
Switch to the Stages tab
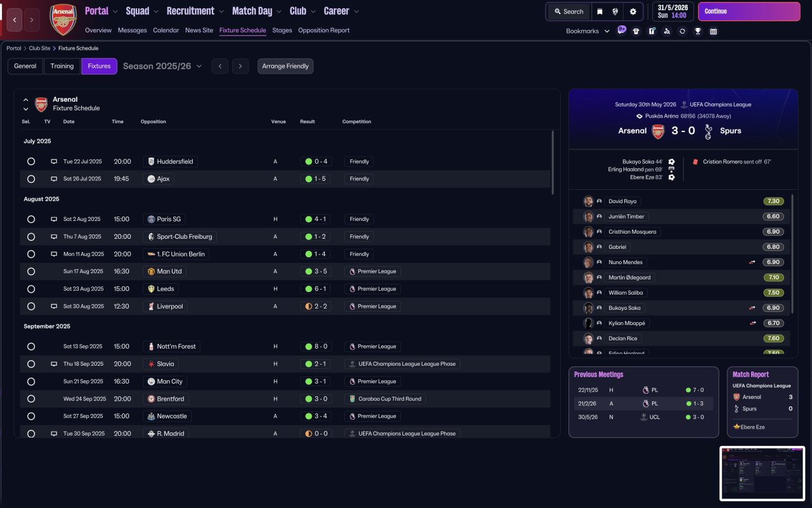point(282,30)
